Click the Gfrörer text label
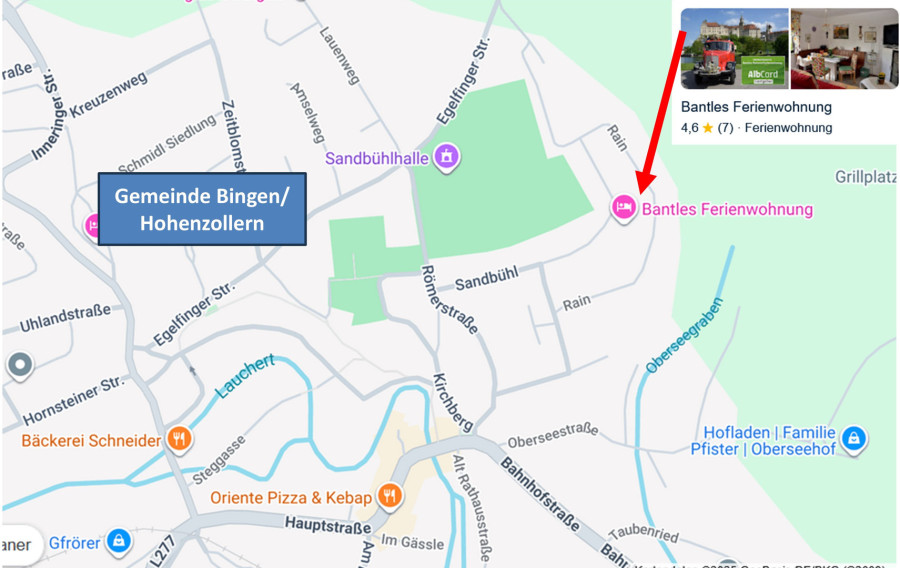This screenshot has height=568, width=900. point(75,543)
